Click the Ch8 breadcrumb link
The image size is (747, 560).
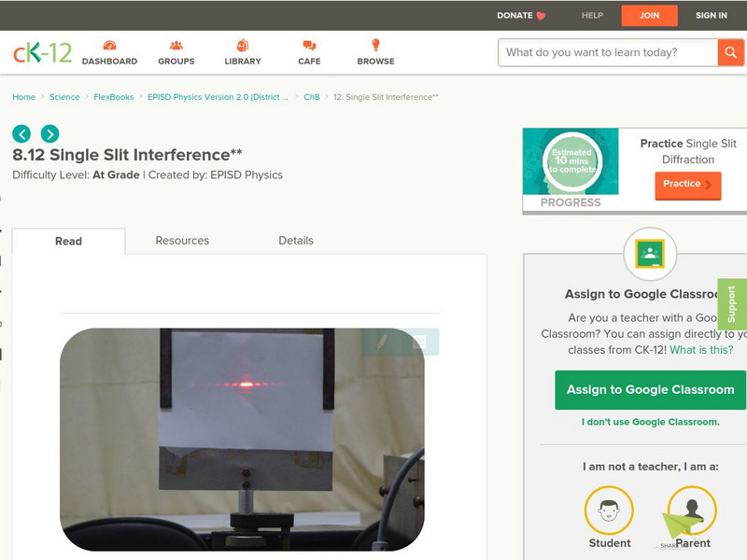[x=312, y=97]
